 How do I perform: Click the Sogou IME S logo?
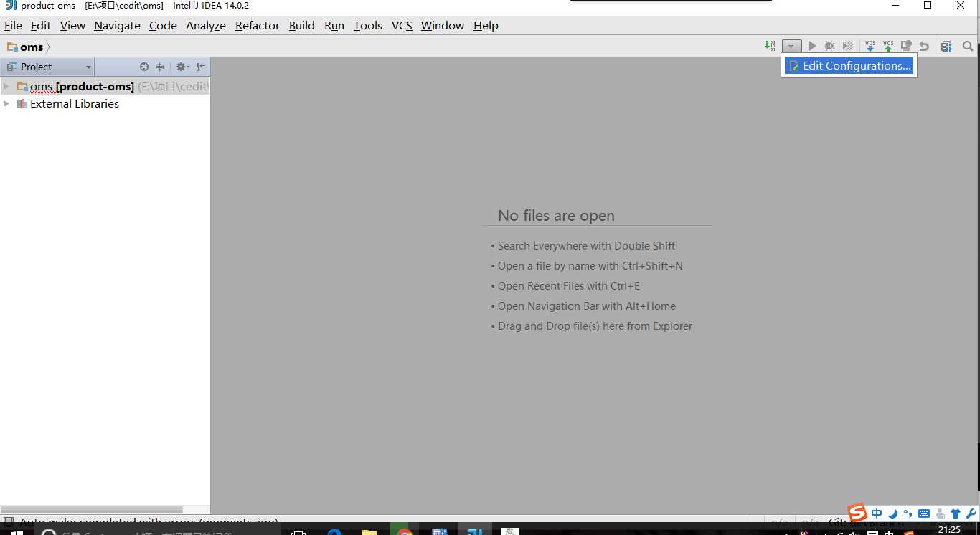pos(857,513)
